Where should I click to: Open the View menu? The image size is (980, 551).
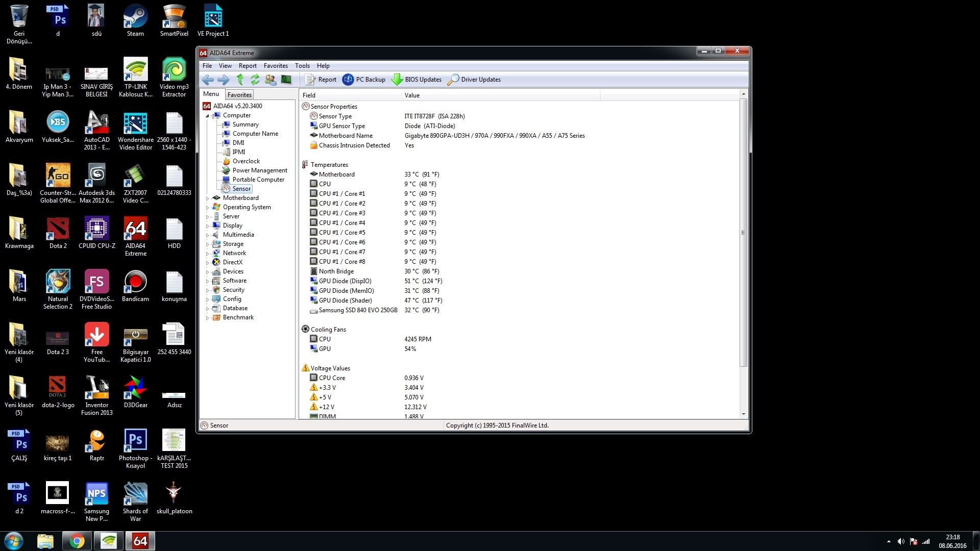tap(225, 66)
